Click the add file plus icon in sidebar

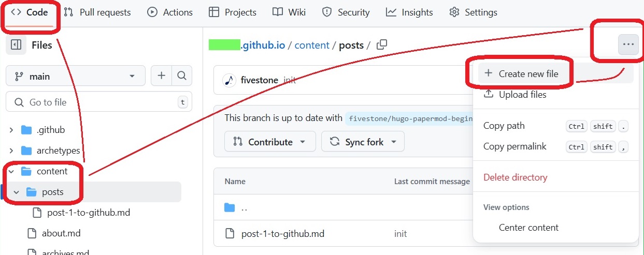pyautogui.click(x=162, y=76)
